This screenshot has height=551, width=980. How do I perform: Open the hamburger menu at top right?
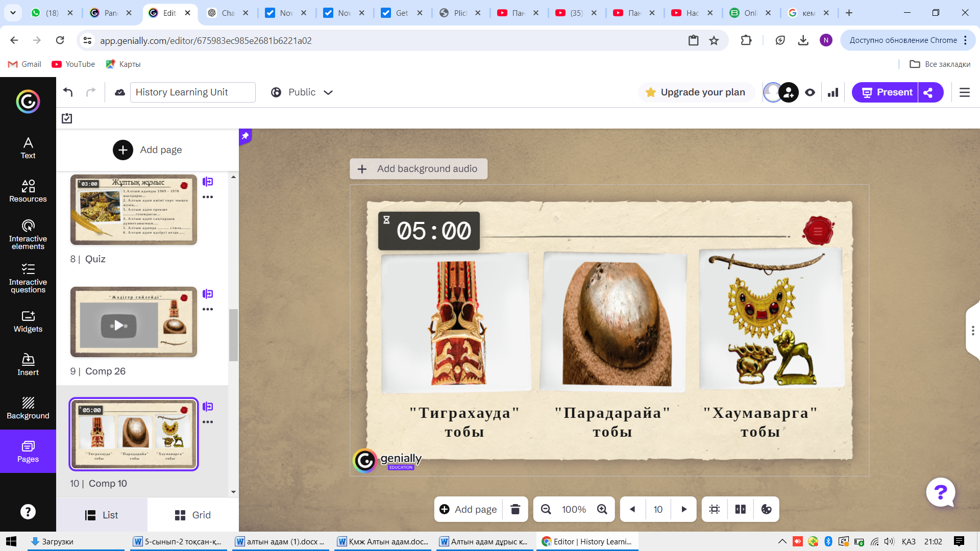(964, 92)
